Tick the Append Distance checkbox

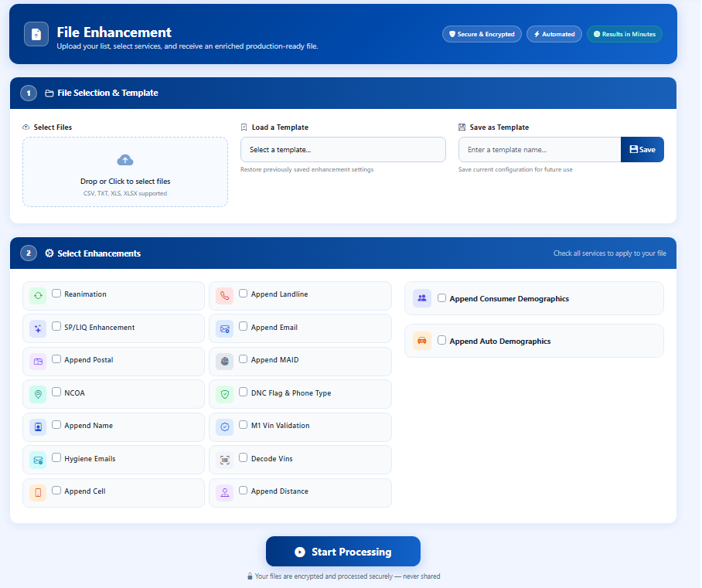(x=243, y=491)
